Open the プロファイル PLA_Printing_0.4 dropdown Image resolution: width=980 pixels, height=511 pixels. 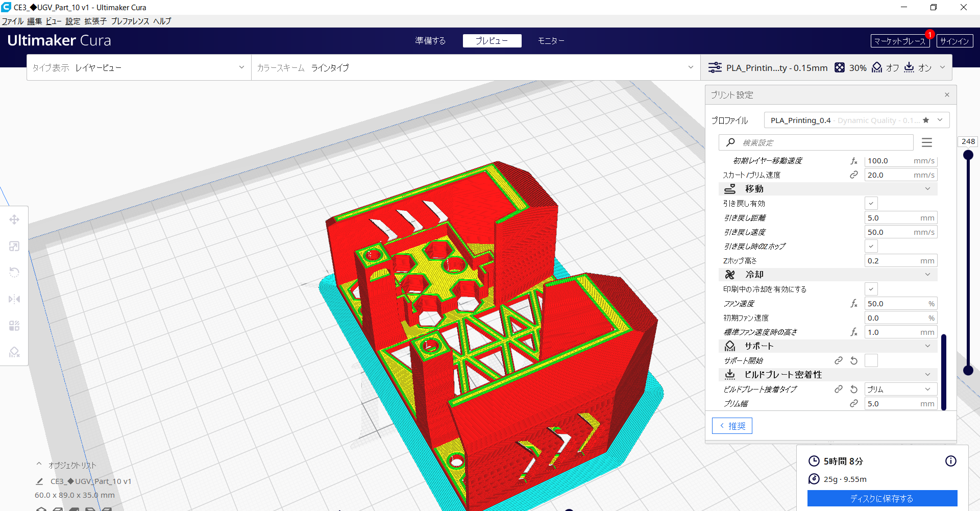click(x=857, y=120)
